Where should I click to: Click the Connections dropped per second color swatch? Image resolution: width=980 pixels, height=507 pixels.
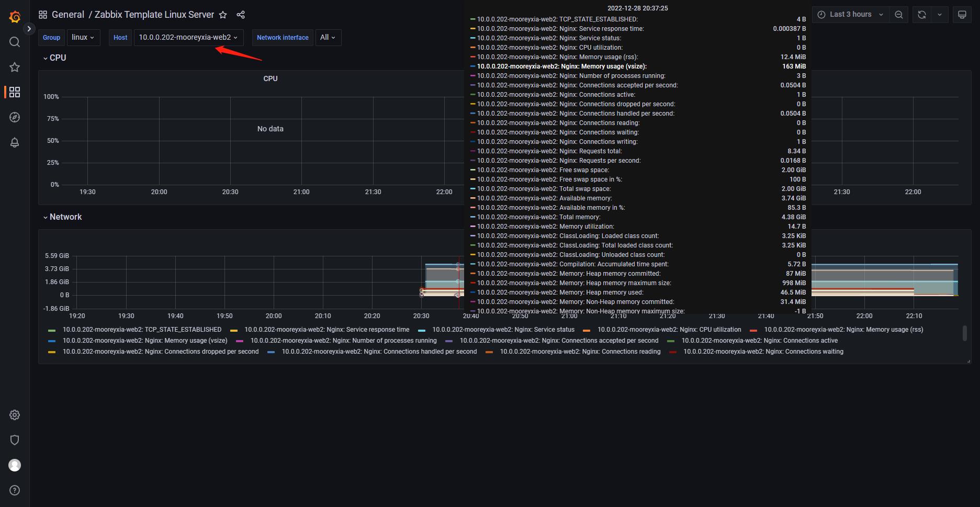(52, 352)
